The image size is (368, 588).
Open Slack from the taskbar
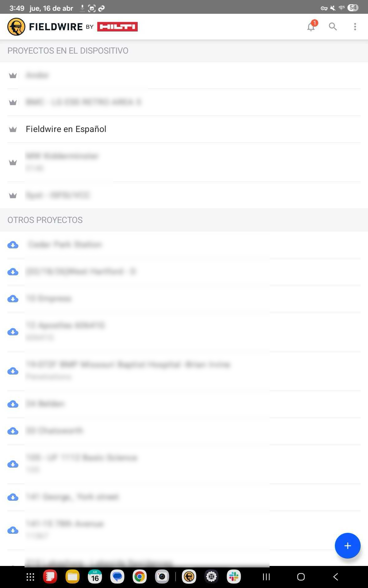(x=234, y=577)
